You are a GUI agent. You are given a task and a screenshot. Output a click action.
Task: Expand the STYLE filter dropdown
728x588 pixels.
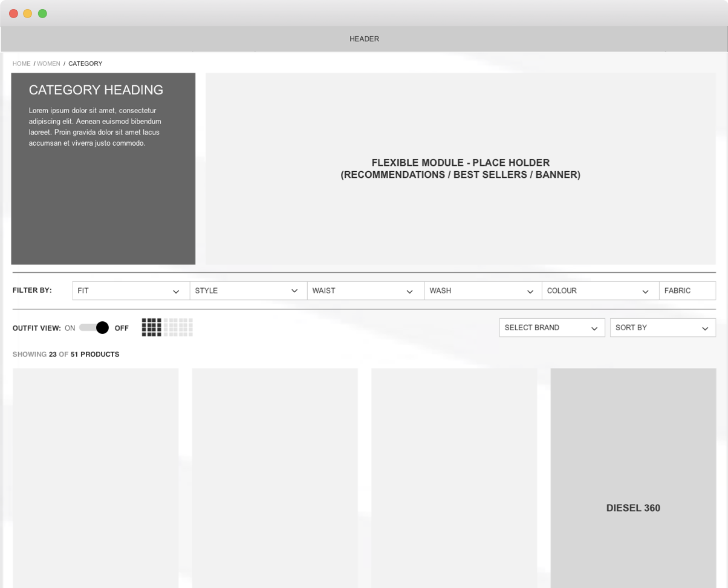[x=248, y=291]
